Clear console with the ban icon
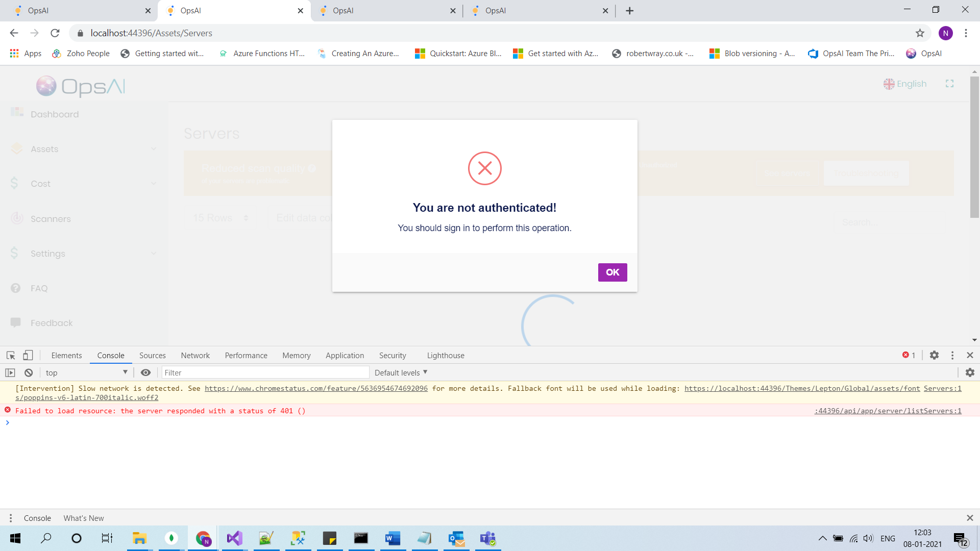Image resolution: width=980 pixels, height=551 pixels. pyautogui.click(x=29, y=373)
